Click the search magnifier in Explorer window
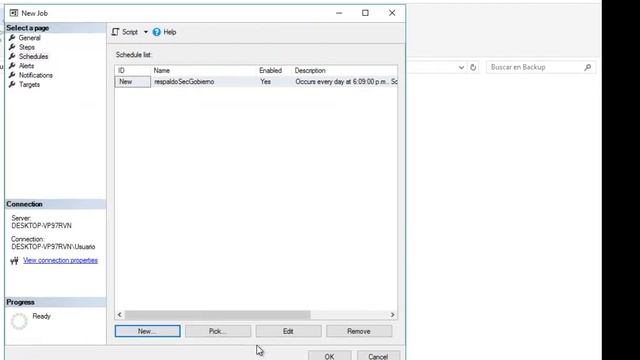Image resolution: width=640 pixels, height=360 pixels. (x=587, y=67)
